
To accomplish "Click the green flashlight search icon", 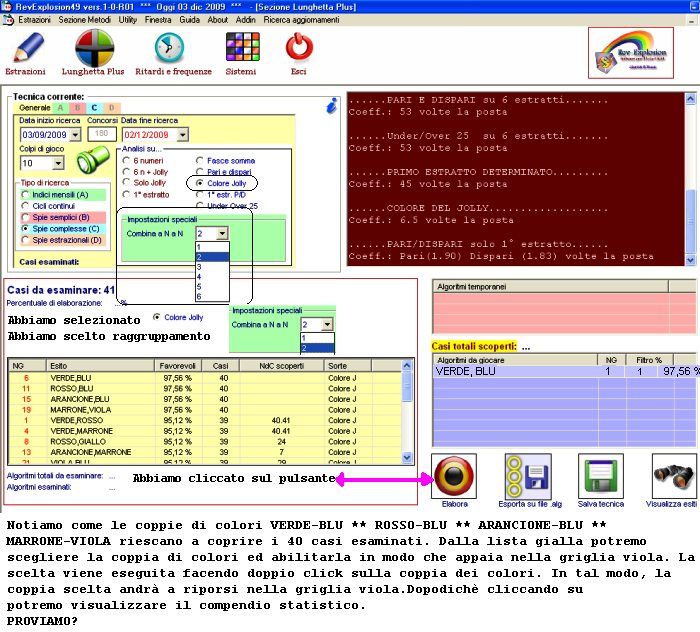I will 93,159.
